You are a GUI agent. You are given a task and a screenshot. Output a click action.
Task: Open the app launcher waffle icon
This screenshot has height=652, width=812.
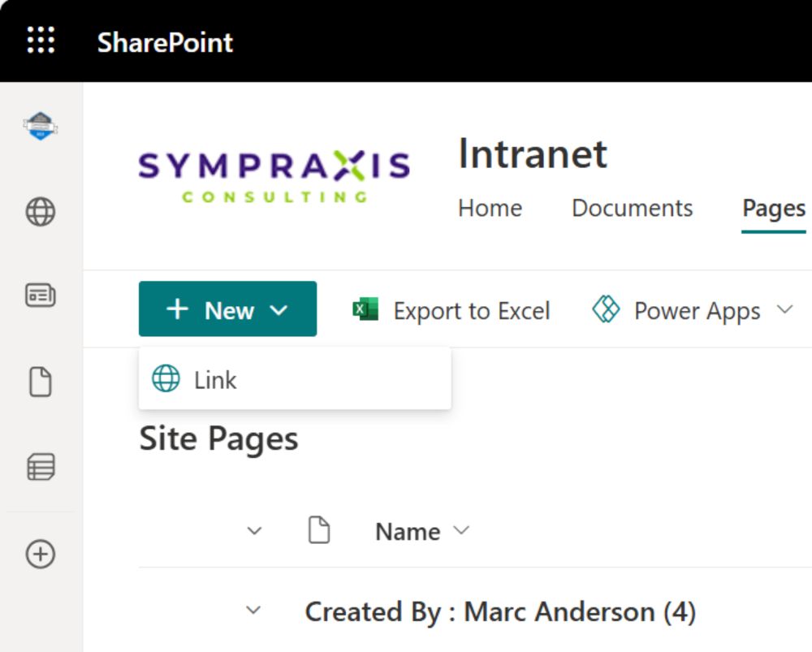tap(41, 41)
